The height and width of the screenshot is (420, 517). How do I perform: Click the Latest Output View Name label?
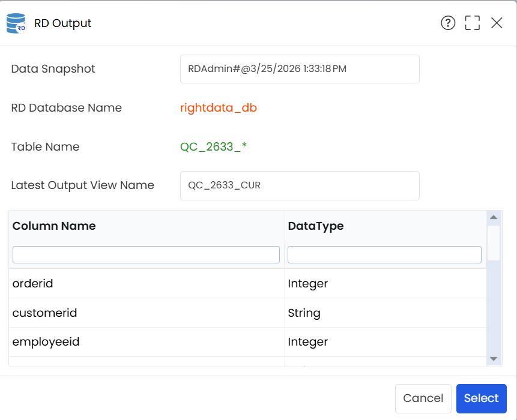tap(82, 185)
